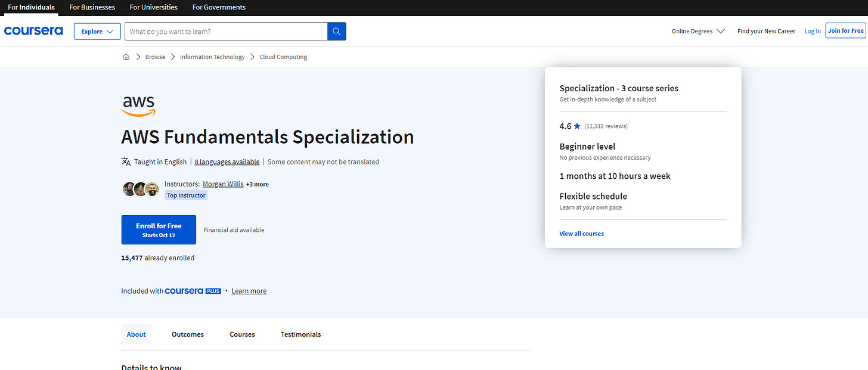Open 8 languages available link

coord(227,162)
